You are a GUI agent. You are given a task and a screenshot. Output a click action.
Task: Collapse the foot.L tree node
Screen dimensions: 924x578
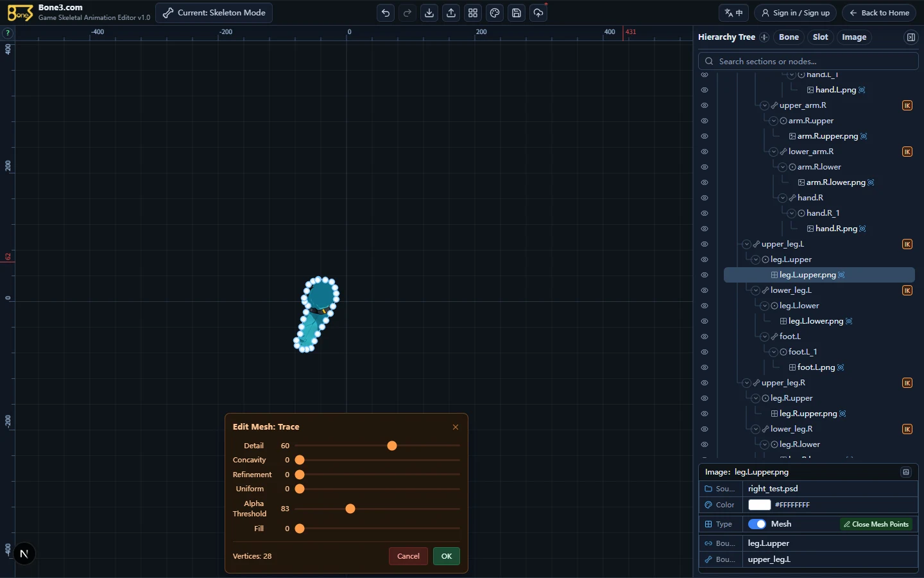click(765, 337)
